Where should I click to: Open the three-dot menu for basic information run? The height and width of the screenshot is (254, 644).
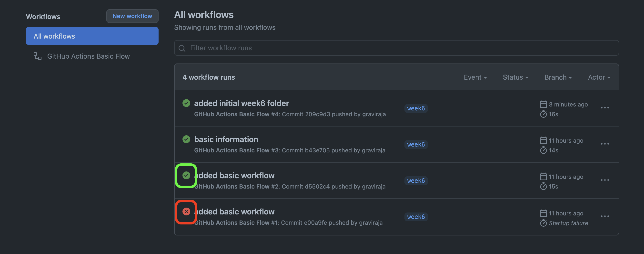point(604,144)
